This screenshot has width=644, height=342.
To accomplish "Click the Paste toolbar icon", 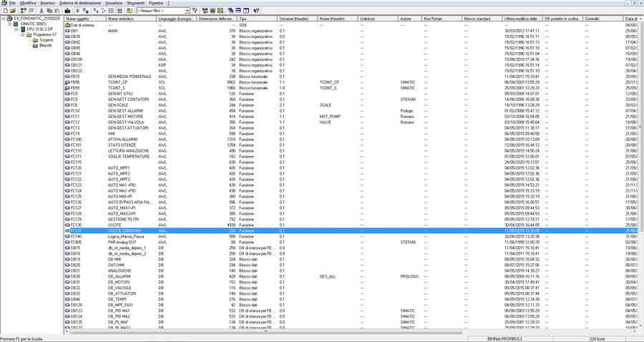I will [x=57, y=11].
